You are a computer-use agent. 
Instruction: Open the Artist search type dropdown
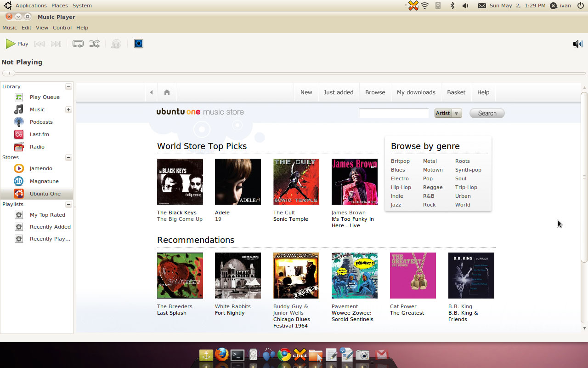[448, 113]
